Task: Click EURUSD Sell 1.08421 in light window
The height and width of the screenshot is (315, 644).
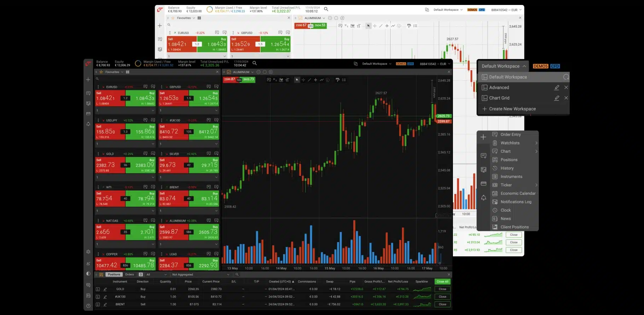Action: pos(182,44)
